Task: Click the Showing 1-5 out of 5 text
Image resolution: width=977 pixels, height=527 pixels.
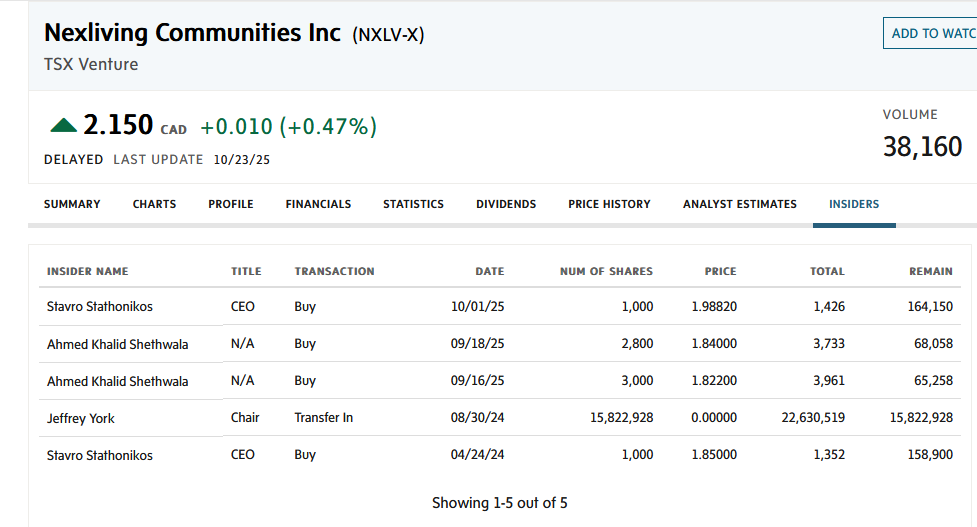Action: (x=500, y=503)
